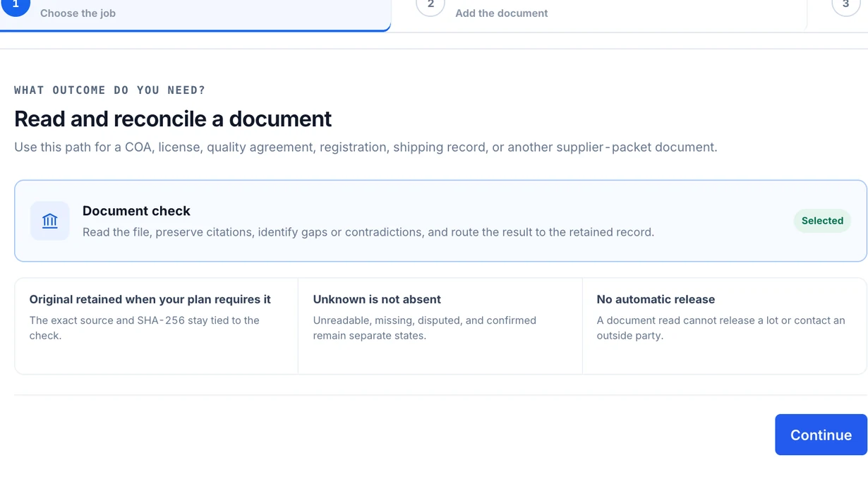Viewport: 868px width, 503px height.
Task: Select the Document check card
Action: coord(440,221)
